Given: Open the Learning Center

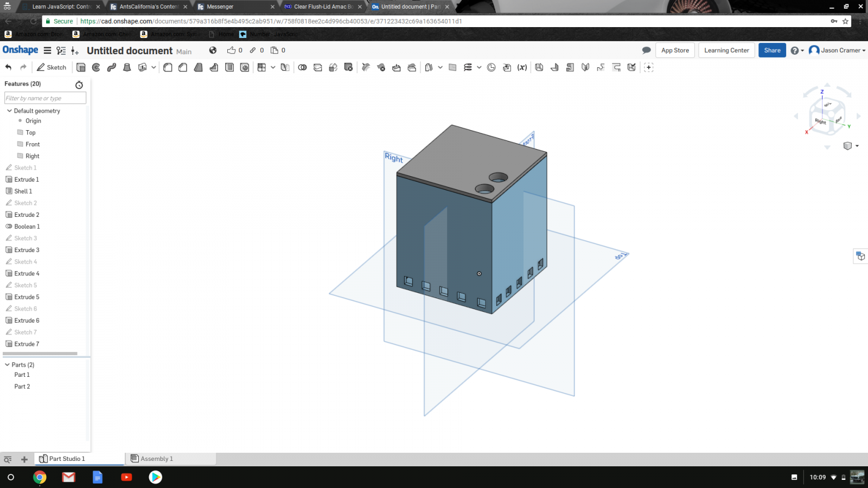Looking at the screenshot, I should [726, 50].
